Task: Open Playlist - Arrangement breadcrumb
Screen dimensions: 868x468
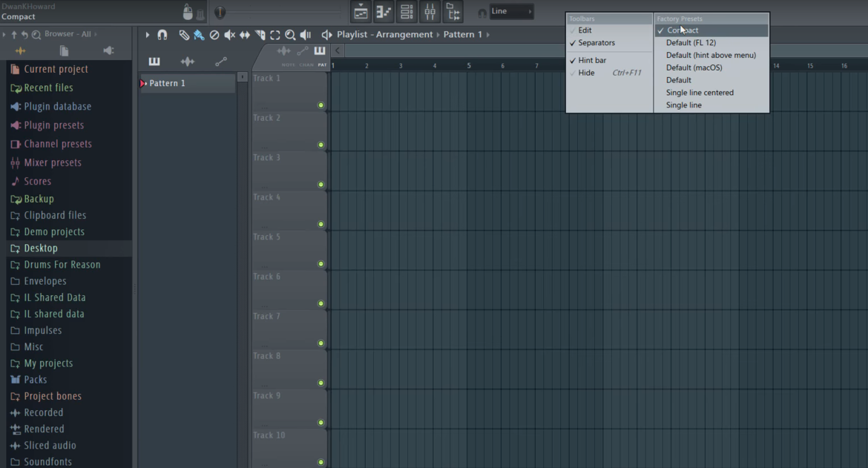Action: (385, 34)
